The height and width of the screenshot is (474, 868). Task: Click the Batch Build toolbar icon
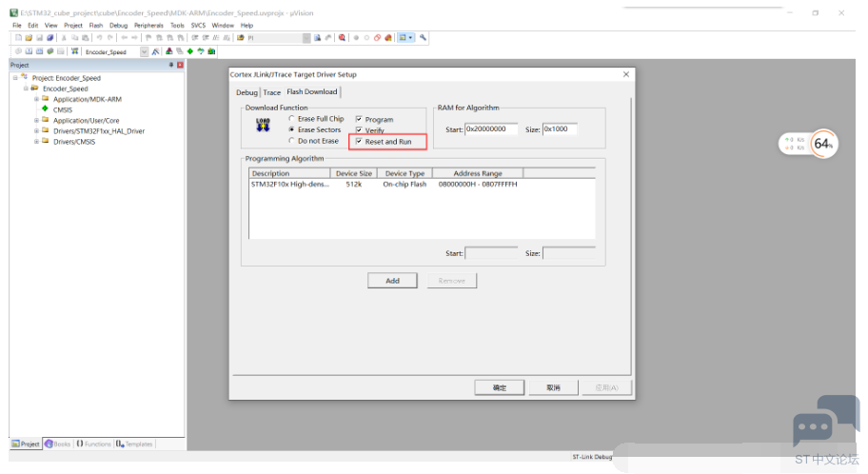click(x=49, y=51)
